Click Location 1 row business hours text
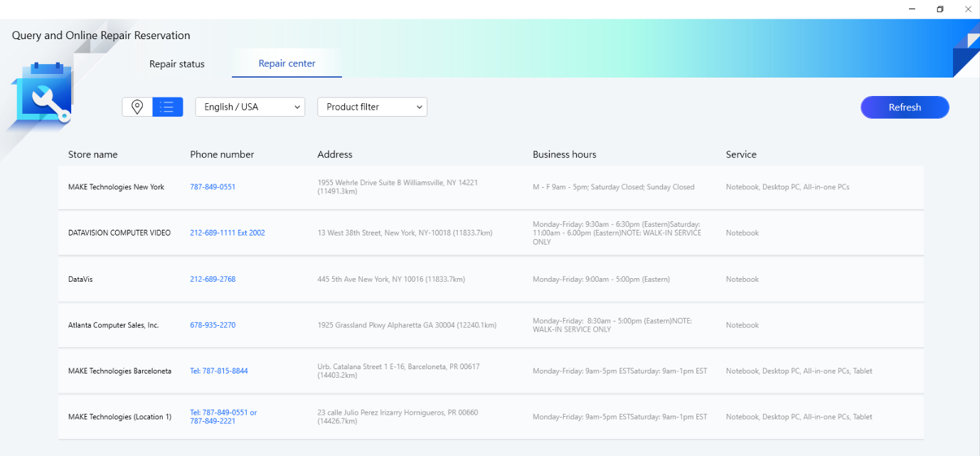This screenshot has height=456, width=980. (620, 417)
